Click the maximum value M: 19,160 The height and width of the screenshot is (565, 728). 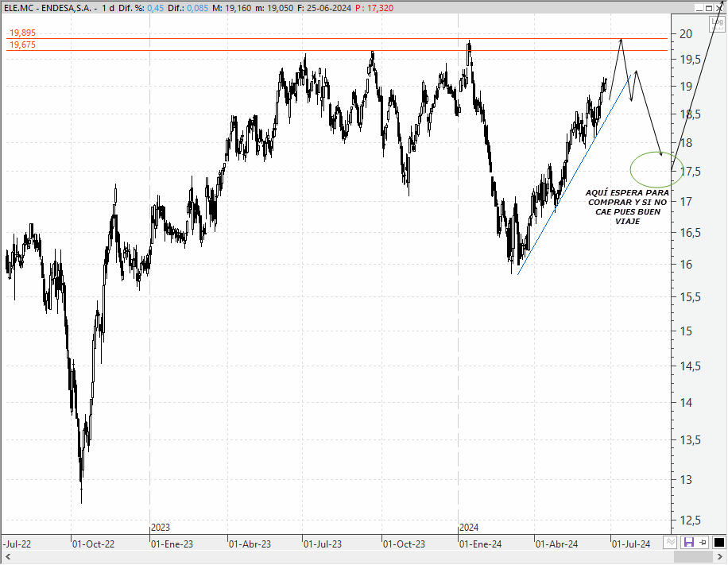click(232, 8)
